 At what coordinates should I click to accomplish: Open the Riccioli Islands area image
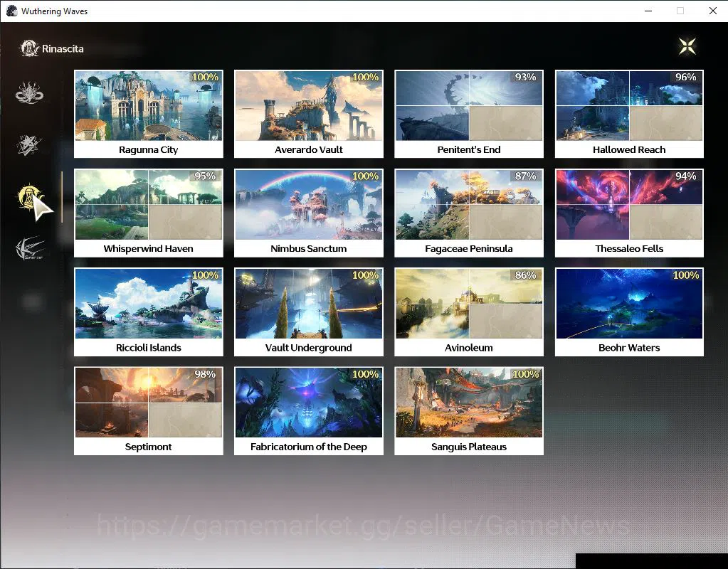(149, 304)
